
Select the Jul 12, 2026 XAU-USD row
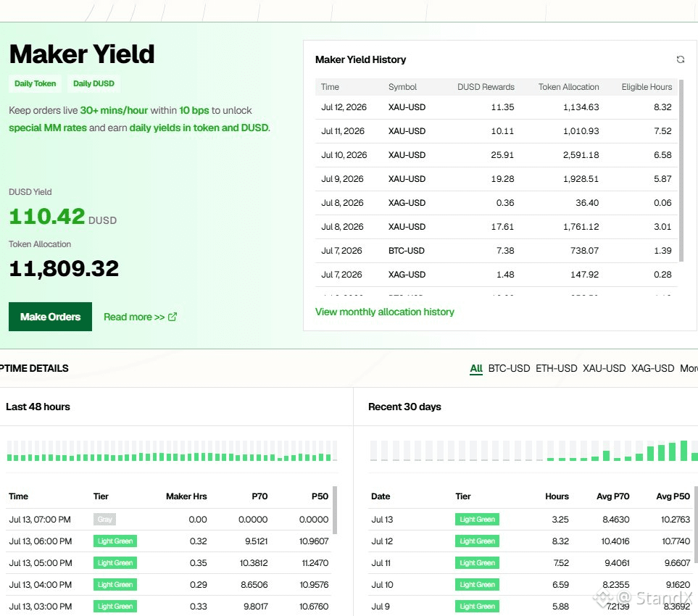[497, 107]
